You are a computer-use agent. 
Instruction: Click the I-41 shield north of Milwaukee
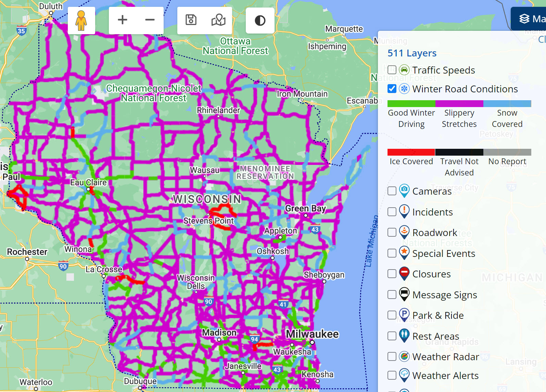coord(283,304)
